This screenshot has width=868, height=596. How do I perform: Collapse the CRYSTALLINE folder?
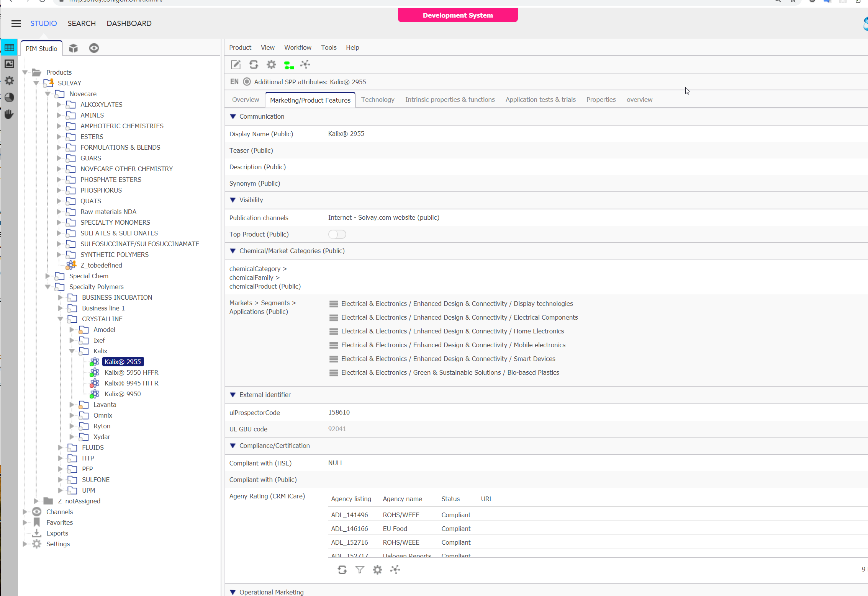(60, 319)
